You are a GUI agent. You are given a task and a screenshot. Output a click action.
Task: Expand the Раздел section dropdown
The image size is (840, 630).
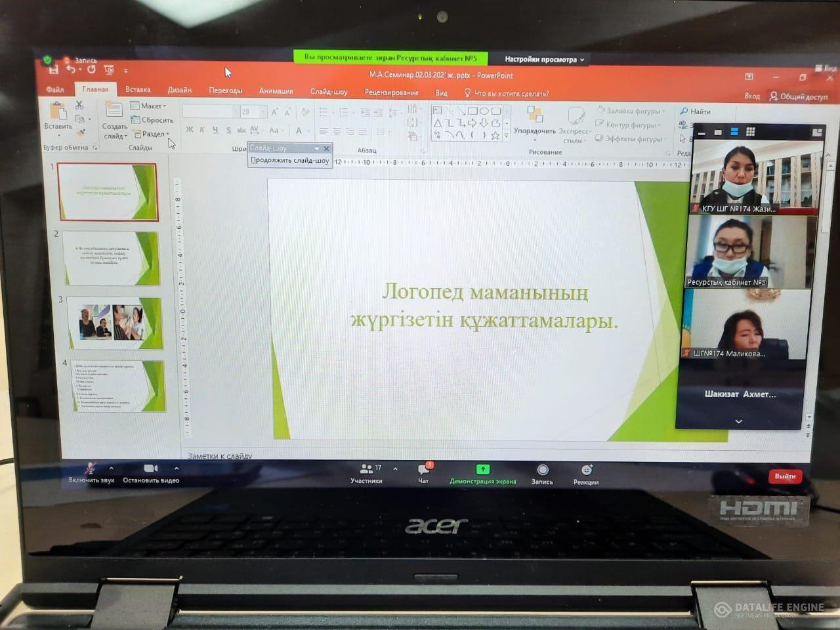coord(154,134)
